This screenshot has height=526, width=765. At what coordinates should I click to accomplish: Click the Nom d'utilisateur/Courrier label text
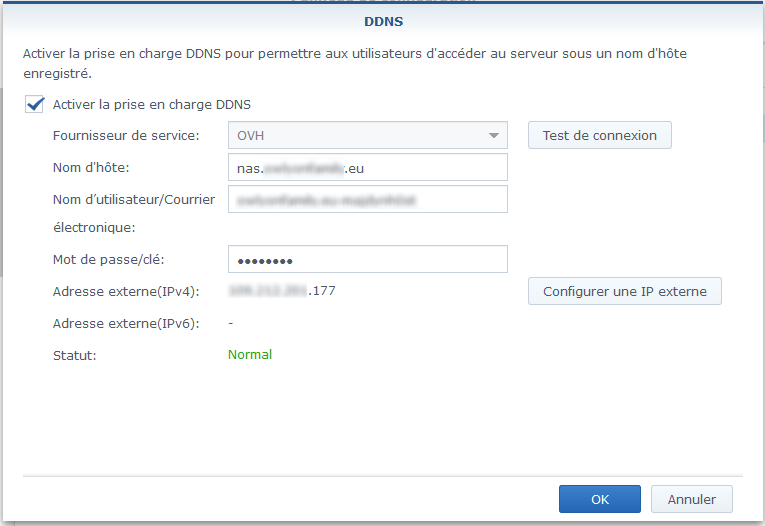click(x=134, y=200)
